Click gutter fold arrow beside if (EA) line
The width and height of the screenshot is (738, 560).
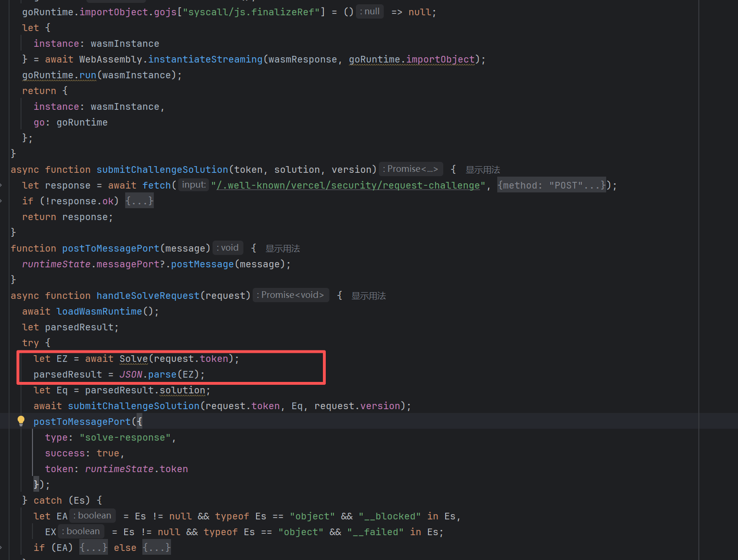click(x=1, y=548)
